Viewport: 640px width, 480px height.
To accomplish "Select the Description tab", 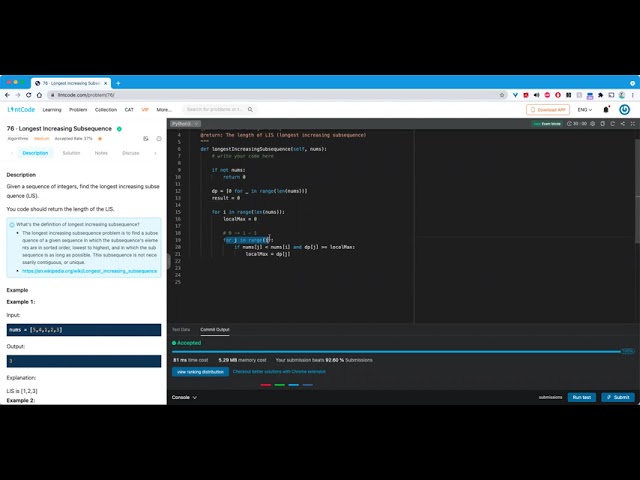I will (35, 153).
